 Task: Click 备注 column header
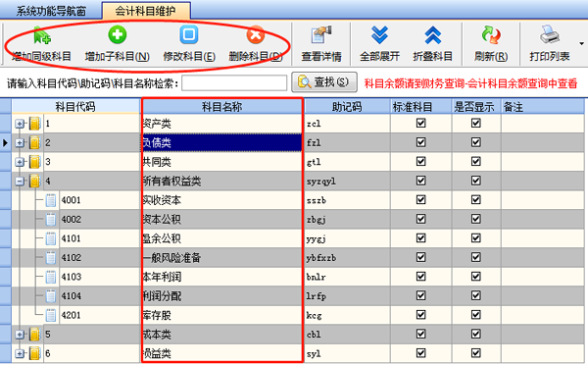pos(542,107)
